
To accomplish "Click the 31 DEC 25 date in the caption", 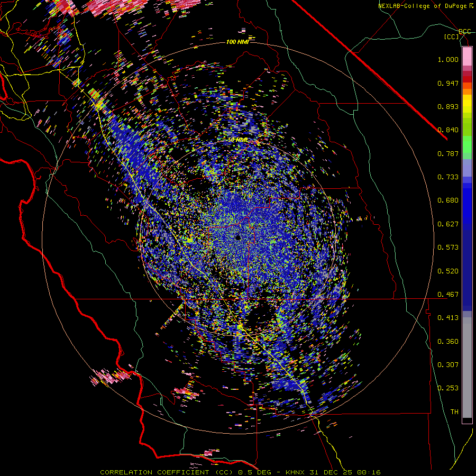I will pos(331,472).
